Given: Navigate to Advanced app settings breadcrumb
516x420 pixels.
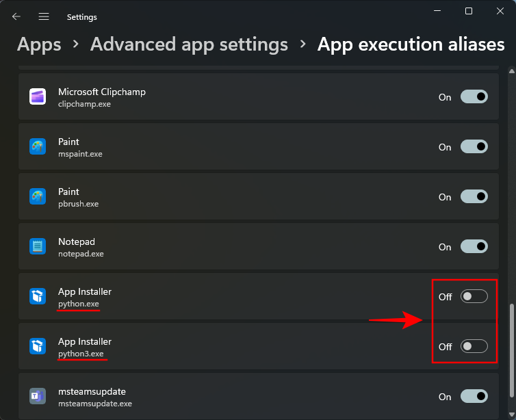Looking at the screenshot, I should pos(189,44).
